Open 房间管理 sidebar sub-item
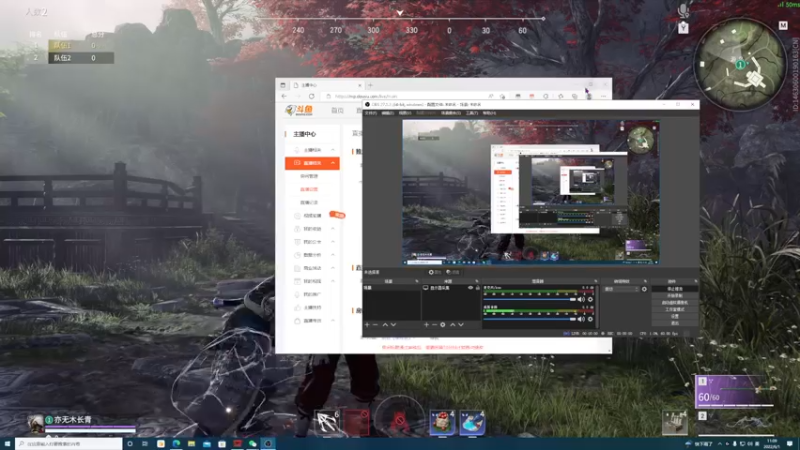This screenshot has height=450, width=800. tap(309, 176)
